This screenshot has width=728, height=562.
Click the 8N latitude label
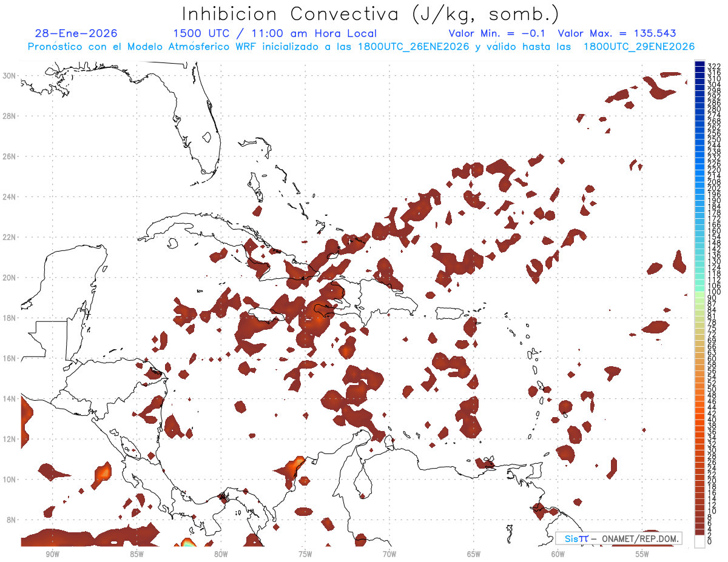(12, 520)
